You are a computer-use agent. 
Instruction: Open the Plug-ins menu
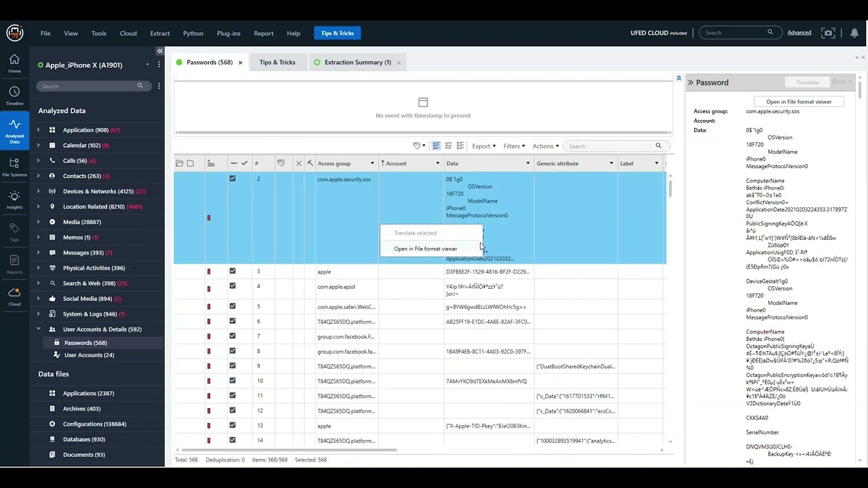[229, 33]
